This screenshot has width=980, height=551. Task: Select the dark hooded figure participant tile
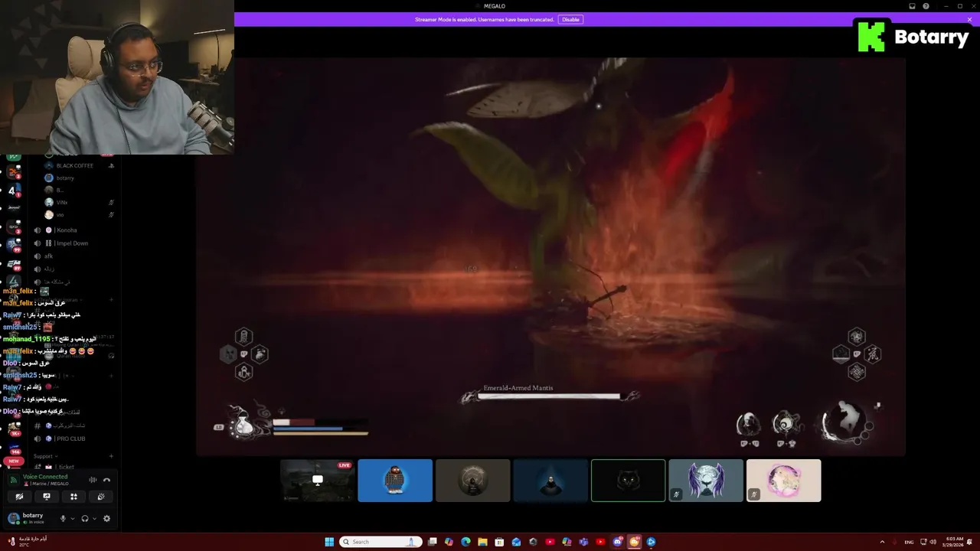550,481
